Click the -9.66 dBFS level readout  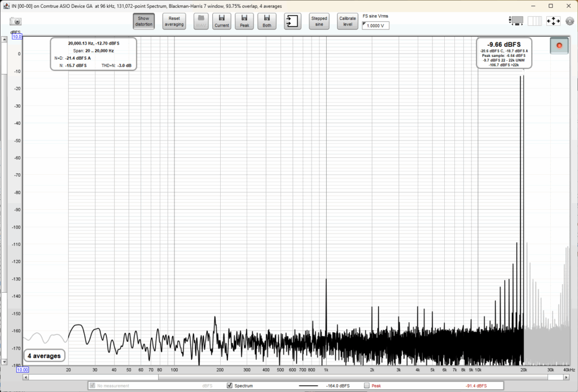click(504, 44)
